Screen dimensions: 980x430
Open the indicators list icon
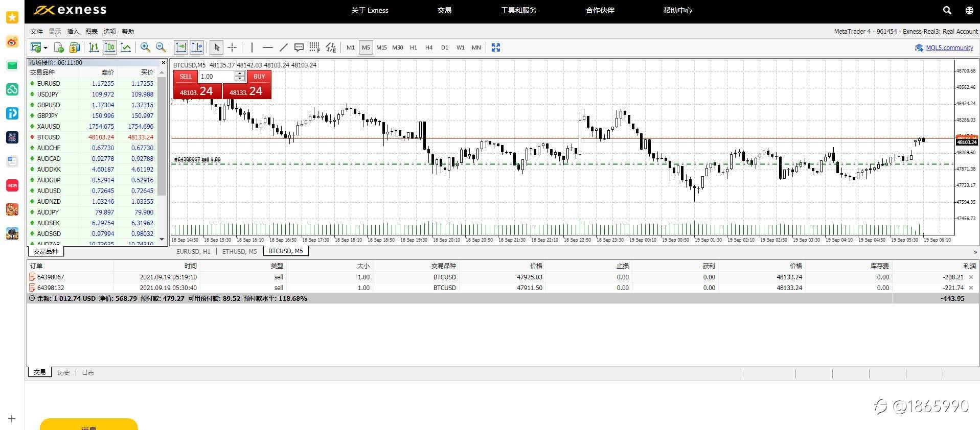[x=331, y=47]
